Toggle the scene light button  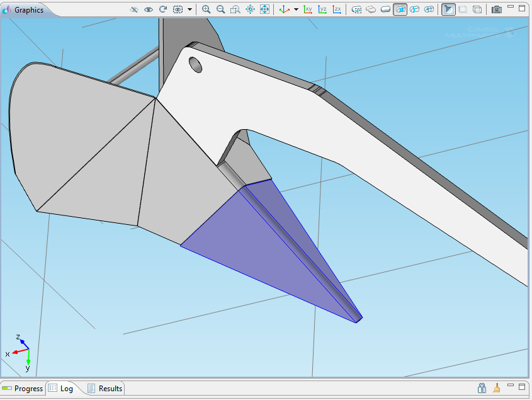click(448, 9)
